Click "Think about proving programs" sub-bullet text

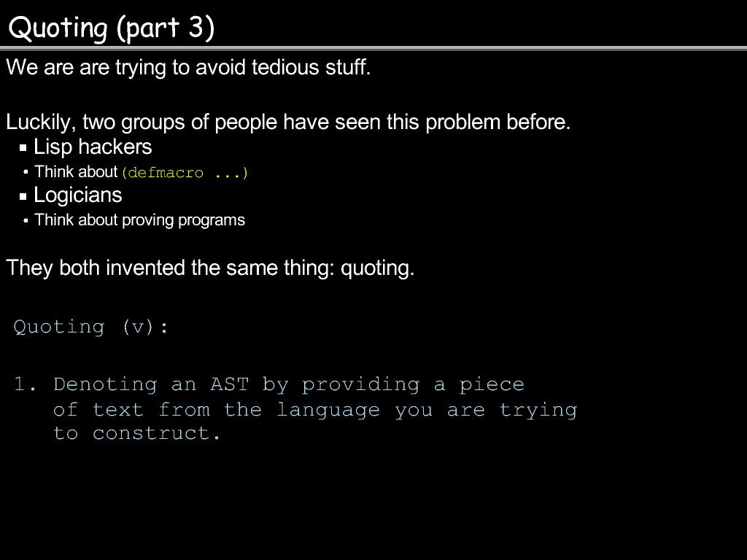[x=139, y=220]
